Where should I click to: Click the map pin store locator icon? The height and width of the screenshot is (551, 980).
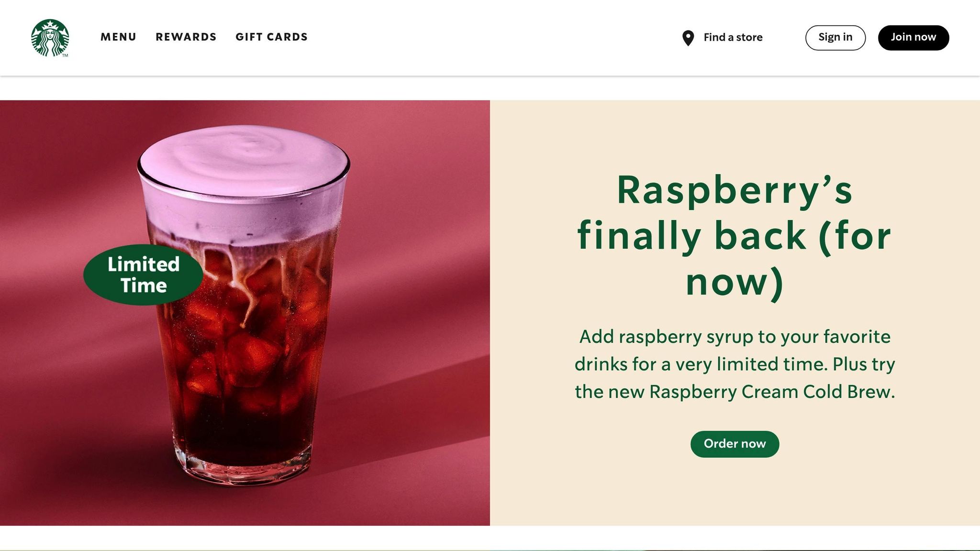[688, 38]
